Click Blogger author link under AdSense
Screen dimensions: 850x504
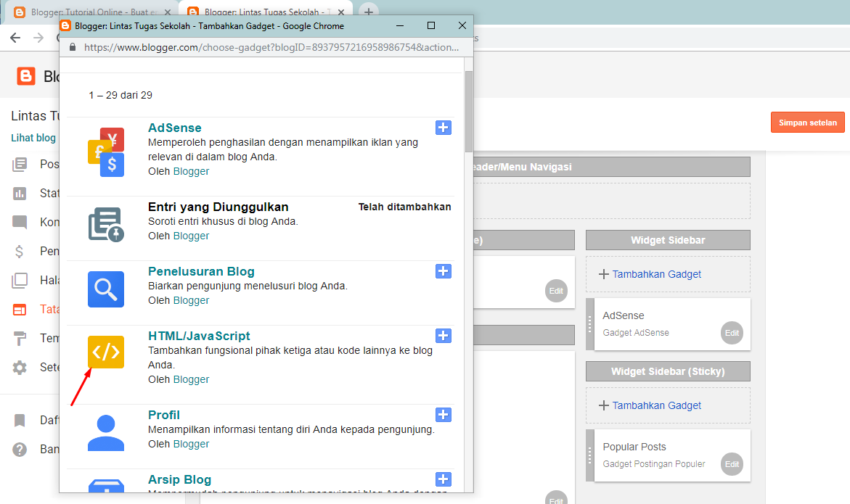(x=191, y=171)
